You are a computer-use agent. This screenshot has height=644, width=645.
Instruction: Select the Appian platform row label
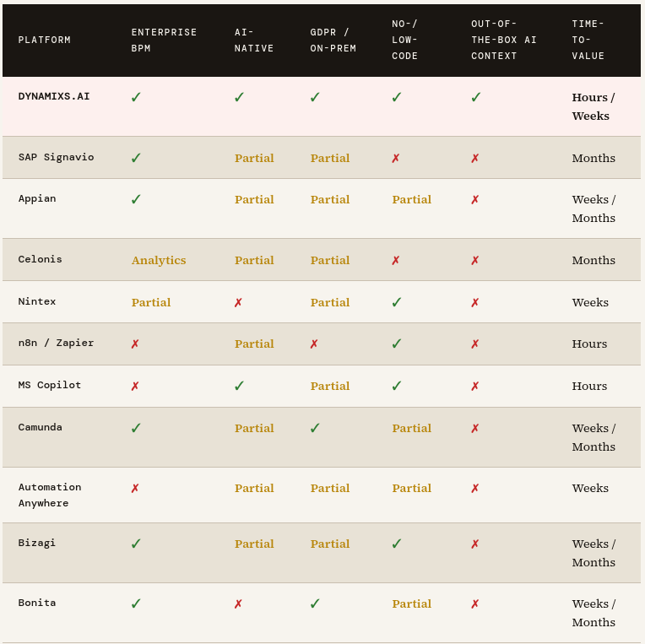[x=39, y=199]
